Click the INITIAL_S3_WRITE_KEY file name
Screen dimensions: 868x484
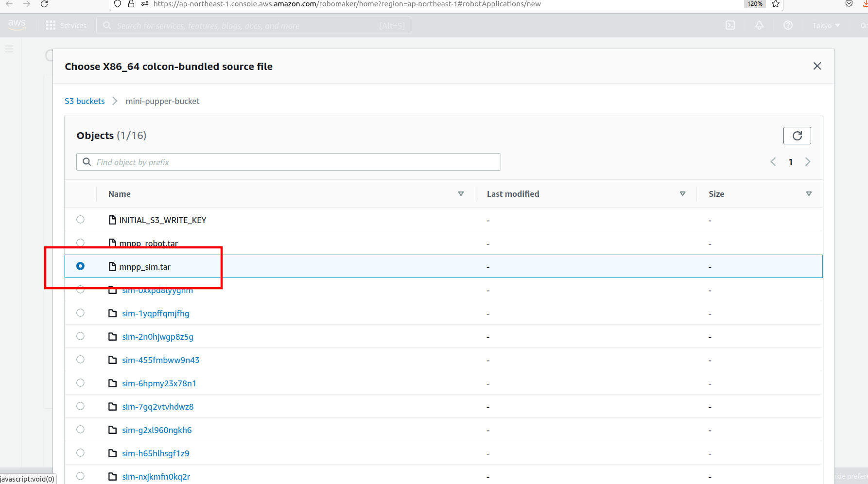pyautogui.click(x=163, y=220)
